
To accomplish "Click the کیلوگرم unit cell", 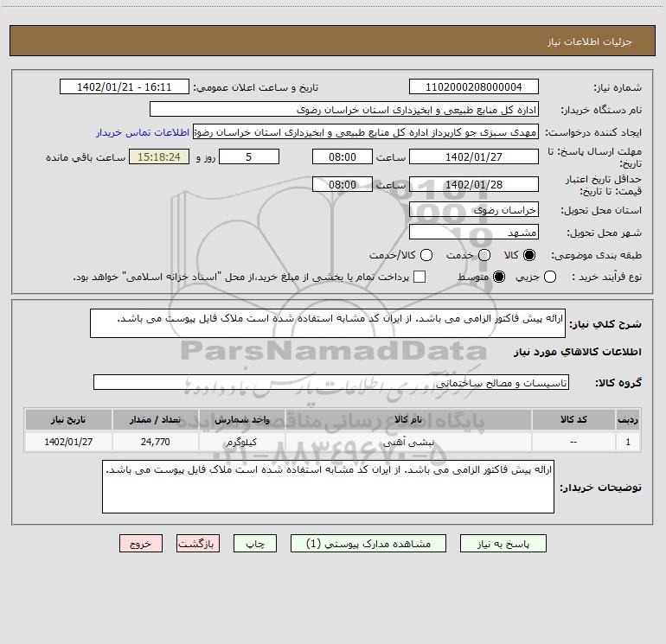I will [241, 442].
